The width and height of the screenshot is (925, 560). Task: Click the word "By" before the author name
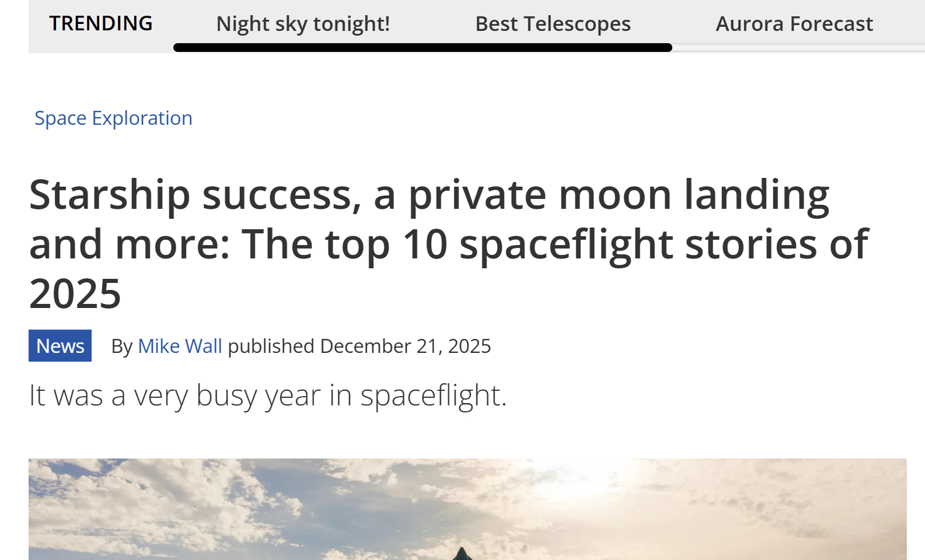point(122,346)
